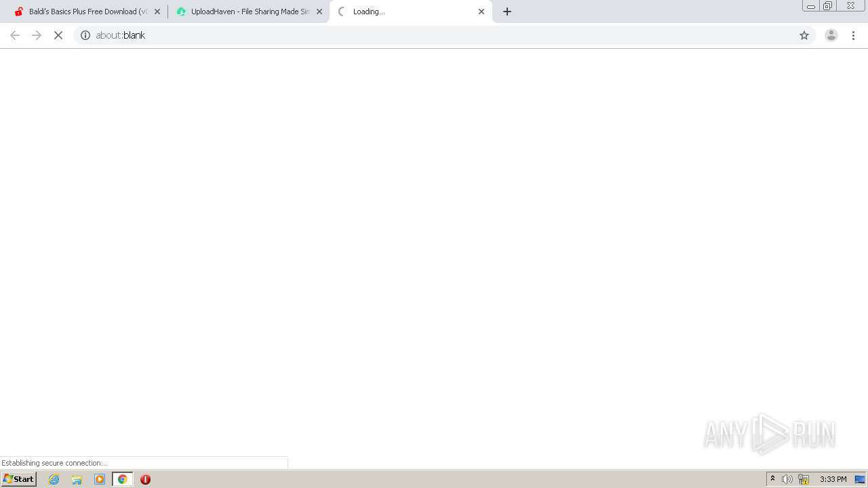
Task: Bookmark this tab with star icon
Action: point(804,35)
